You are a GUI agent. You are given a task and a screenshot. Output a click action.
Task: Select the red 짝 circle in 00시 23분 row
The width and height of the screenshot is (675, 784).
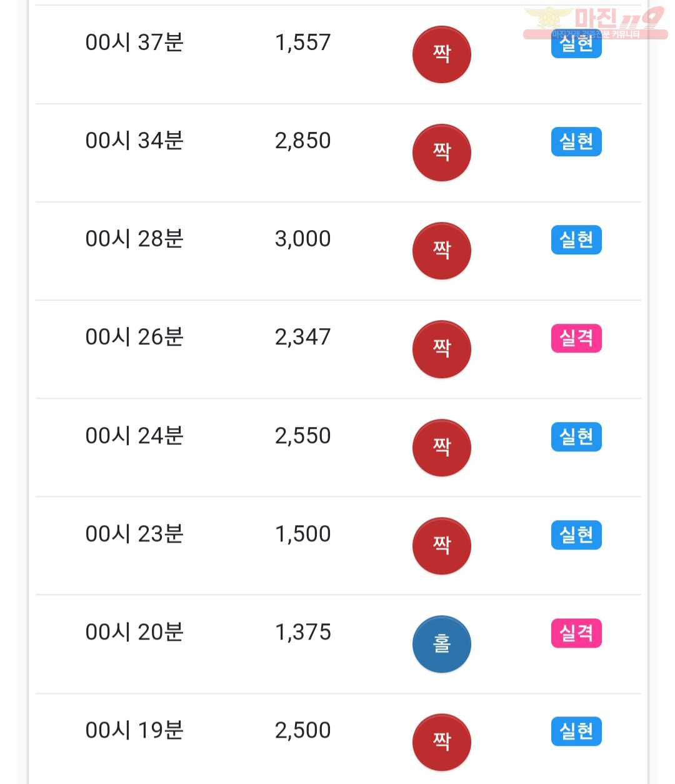tap(441, 546)
